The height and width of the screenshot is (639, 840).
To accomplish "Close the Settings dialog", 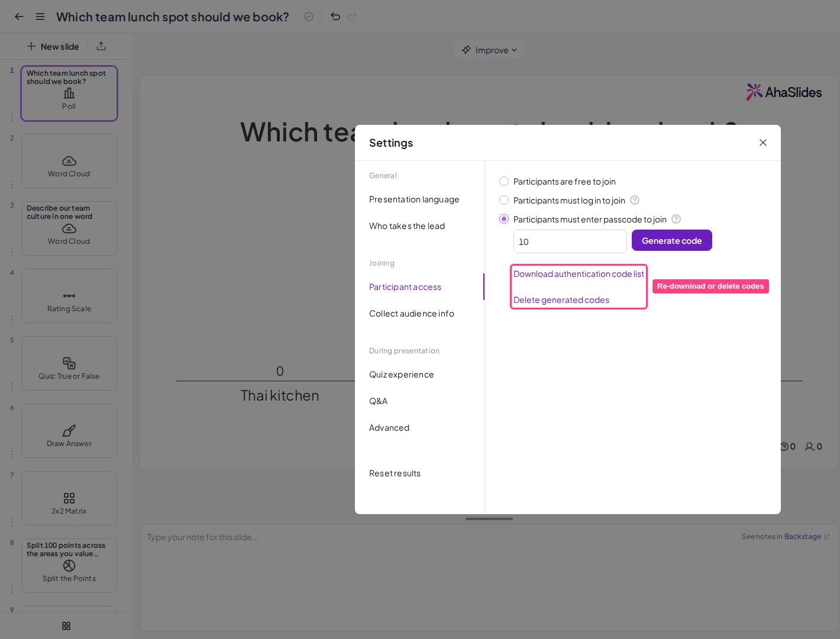I will (x=763, y=143).
